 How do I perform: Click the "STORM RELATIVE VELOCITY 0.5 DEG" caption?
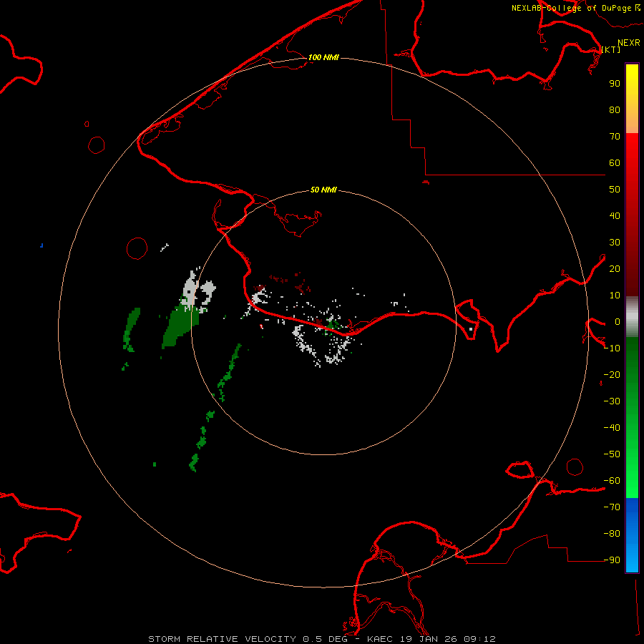click(x=248, y=639)
